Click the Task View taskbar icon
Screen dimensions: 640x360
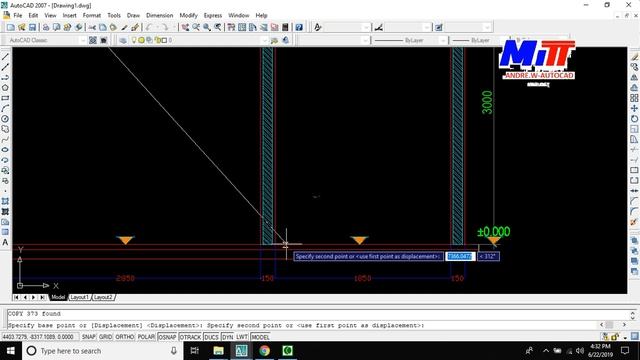pos(195,351)
